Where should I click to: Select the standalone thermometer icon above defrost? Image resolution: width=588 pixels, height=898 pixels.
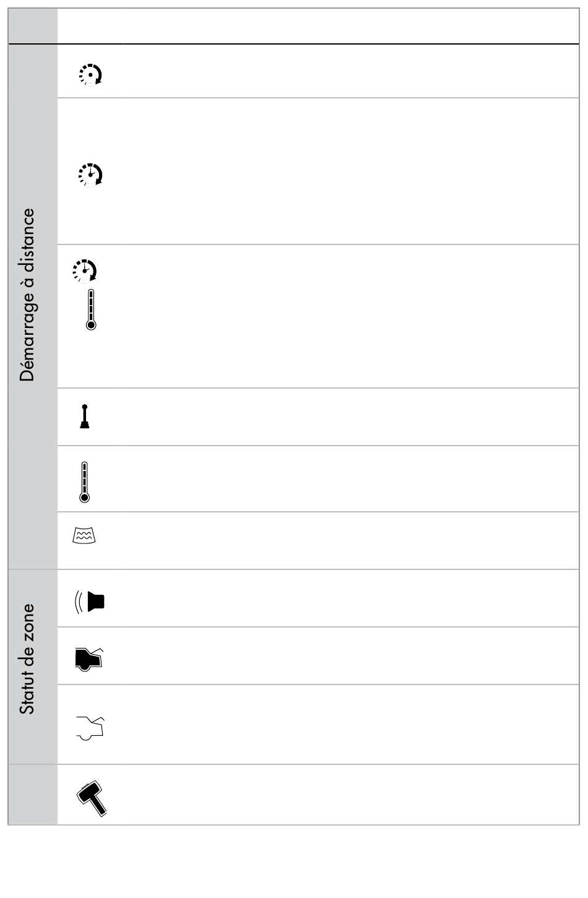coord(85,482)
